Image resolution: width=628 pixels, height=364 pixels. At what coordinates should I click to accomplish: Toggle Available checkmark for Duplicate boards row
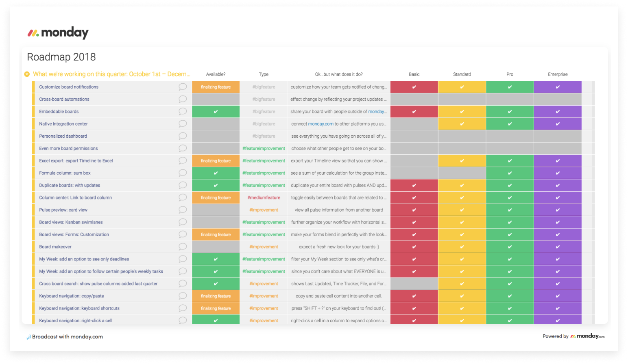pyautogui.click(x=216, y=185)
